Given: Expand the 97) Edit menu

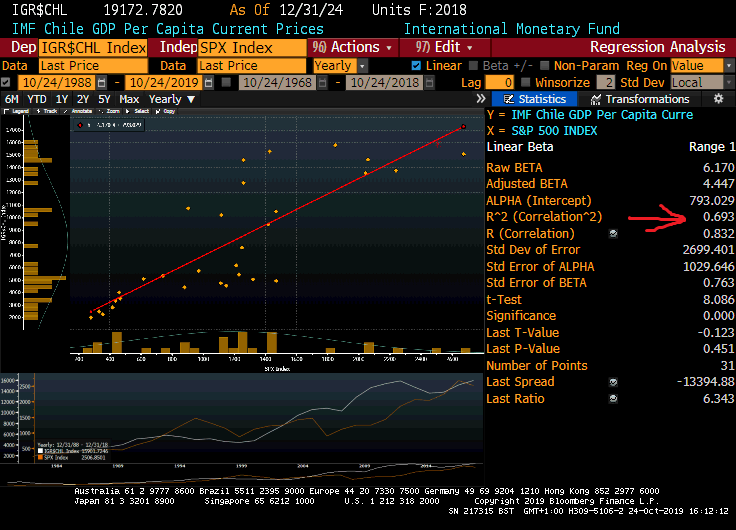Looking at the screenshot, I should (x=445, y=47).
